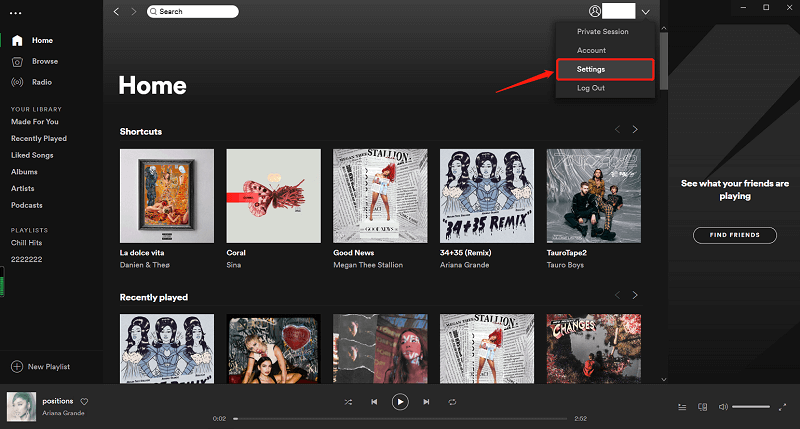Go to Home in the sidebar

click(x=42, y=40)
